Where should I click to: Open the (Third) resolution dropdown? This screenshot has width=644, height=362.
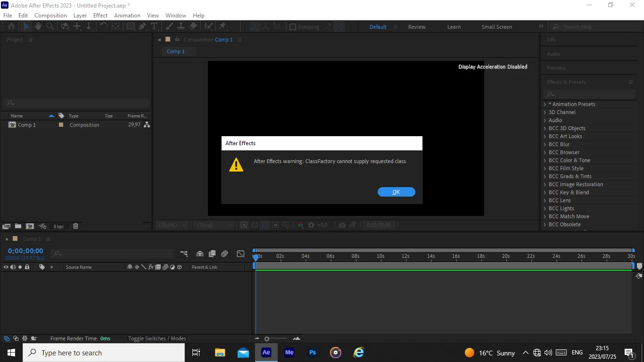(x=215, y=225)
